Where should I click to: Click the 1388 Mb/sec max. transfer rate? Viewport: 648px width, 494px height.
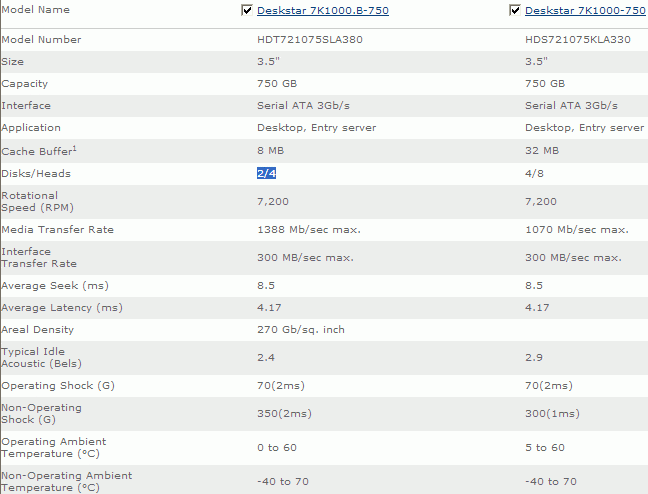tap(308, 230)
